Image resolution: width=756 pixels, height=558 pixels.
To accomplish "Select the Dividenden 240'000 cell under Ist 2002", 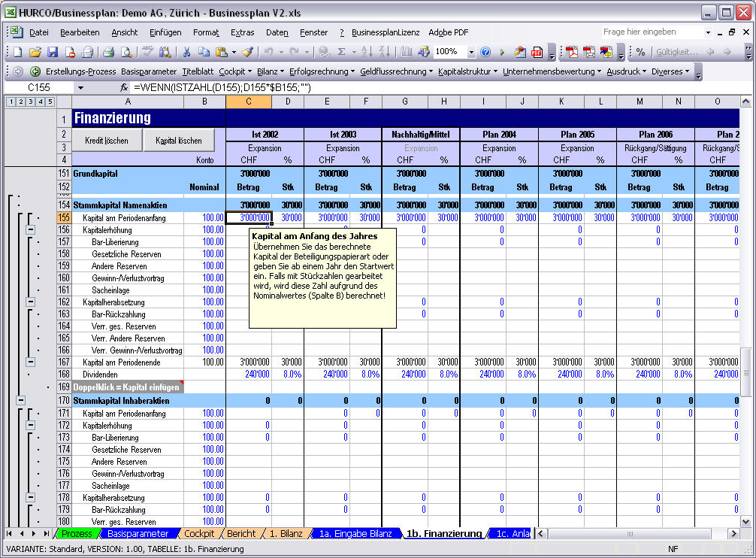I will 249,375.
